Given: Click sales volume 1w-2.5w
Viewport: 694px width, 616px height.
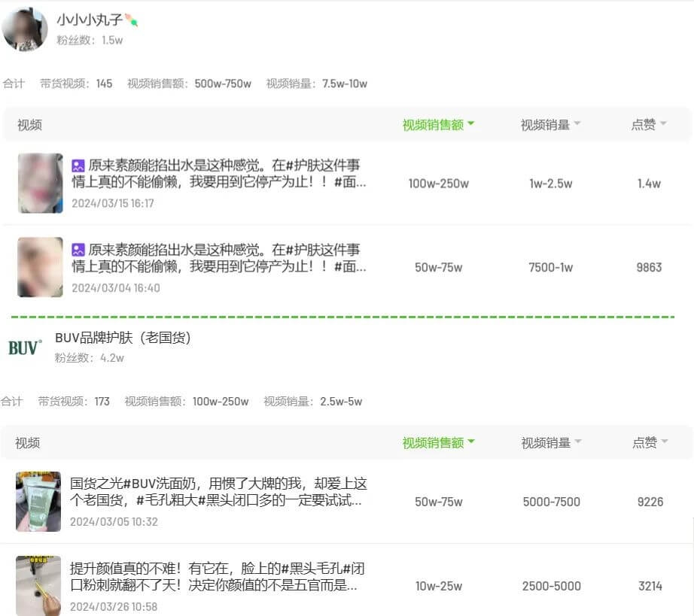Looking at the screenshot, I should click(551, 184).
